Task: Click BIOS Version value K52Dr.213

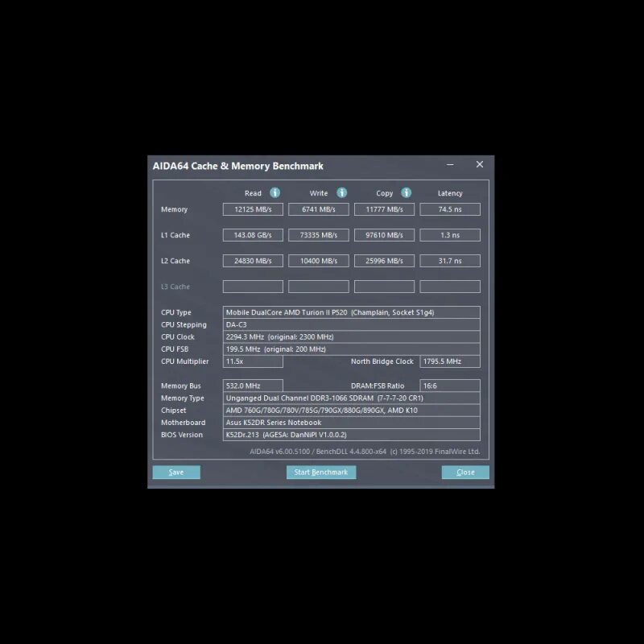Action: (x=352, y=435)
